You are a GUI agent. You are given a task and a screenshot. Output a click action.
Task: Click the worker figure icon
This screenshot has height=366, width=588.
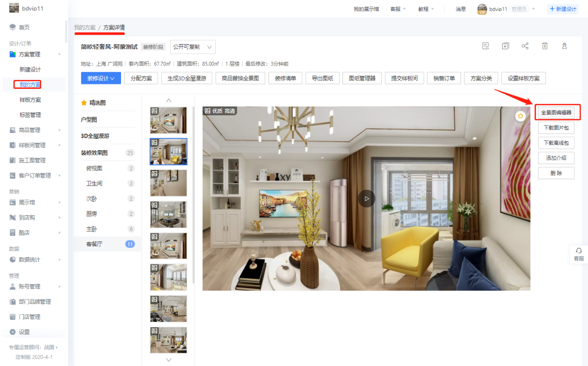(564, 46)
